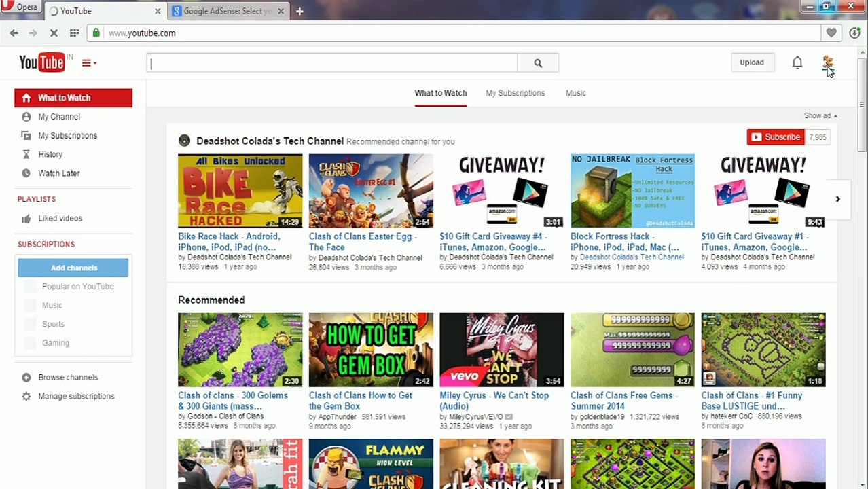The image size is (868, 489).
Task: Open Block Fortress Hack thumbnail
Action: tap(632, 191)
